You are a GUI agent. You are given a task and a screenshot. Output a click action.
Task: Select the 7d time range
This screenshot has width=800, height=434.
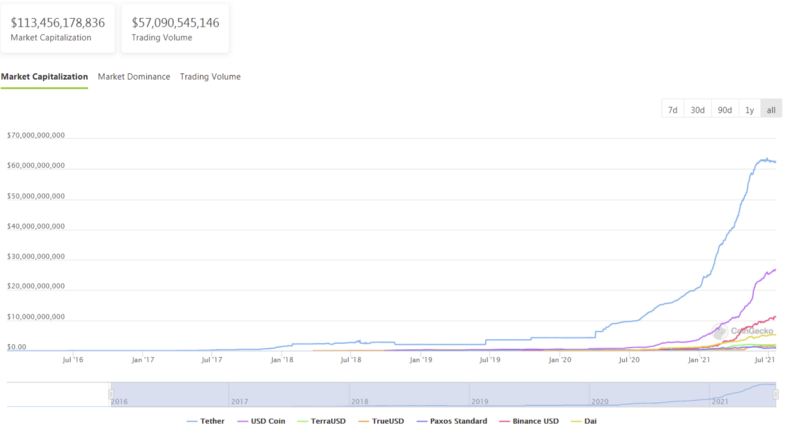click(673, 110)
